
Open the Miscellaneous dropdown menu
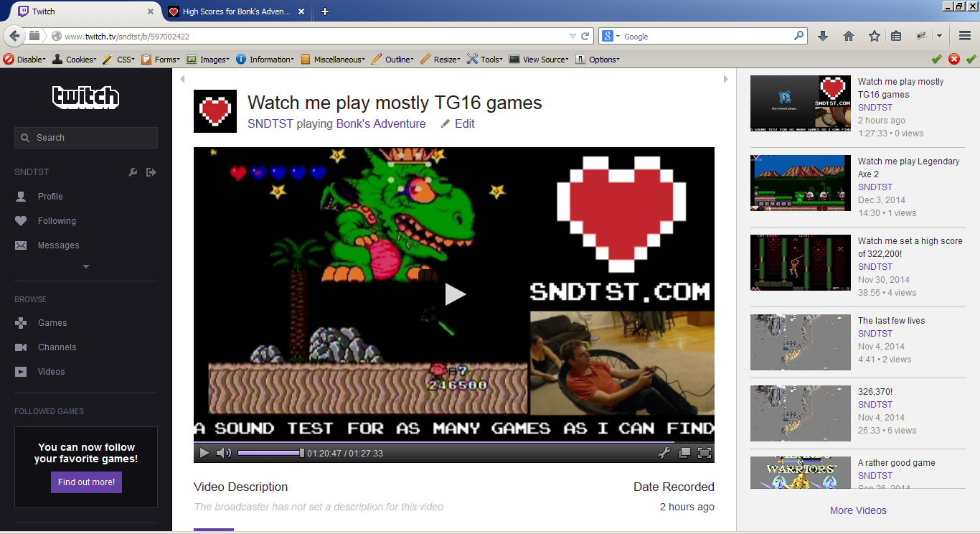333,60
